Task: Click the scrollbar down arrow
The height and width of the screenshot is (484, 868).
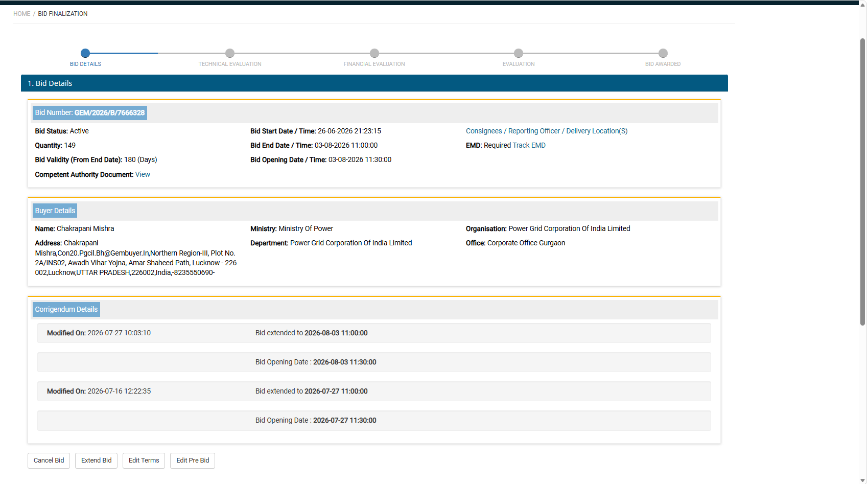Action: [863, 480]
